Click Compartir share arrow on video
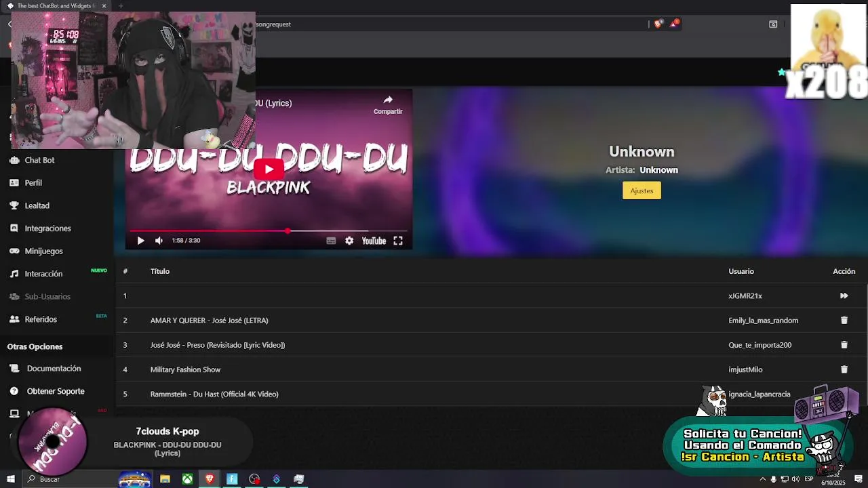The height and width of the screenshot is (488, 868). tap(388, 104)
